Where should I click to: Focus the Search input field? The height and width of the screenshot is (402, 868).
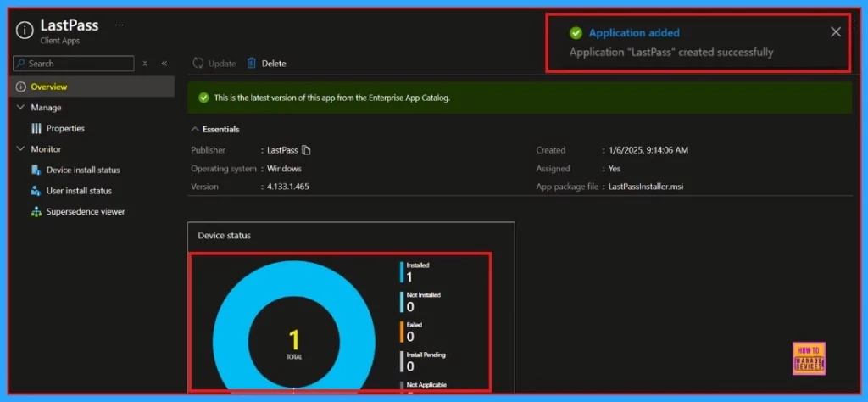[x=73, y=64]
